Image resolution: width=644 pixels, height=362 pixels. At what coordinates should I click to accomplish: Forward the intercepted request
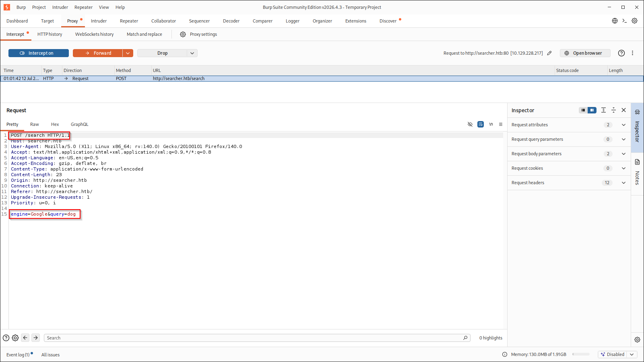click(98, 53)
